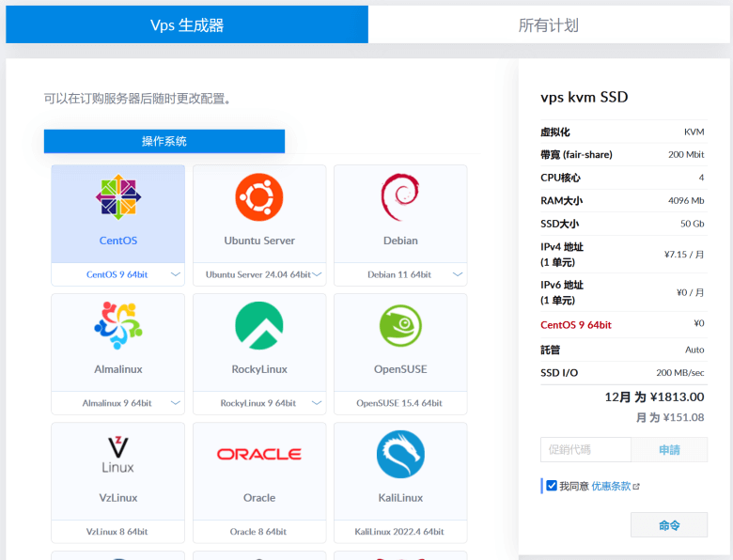Click the 帶寬 (fair-share) label

pyautogui.click(x=576, y=155)
